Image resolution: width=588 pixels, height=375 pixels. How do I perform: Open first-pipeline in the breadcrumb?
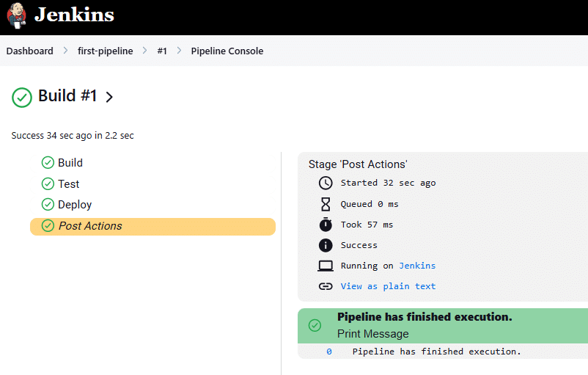pyautogui.click(x=105, y=51)
